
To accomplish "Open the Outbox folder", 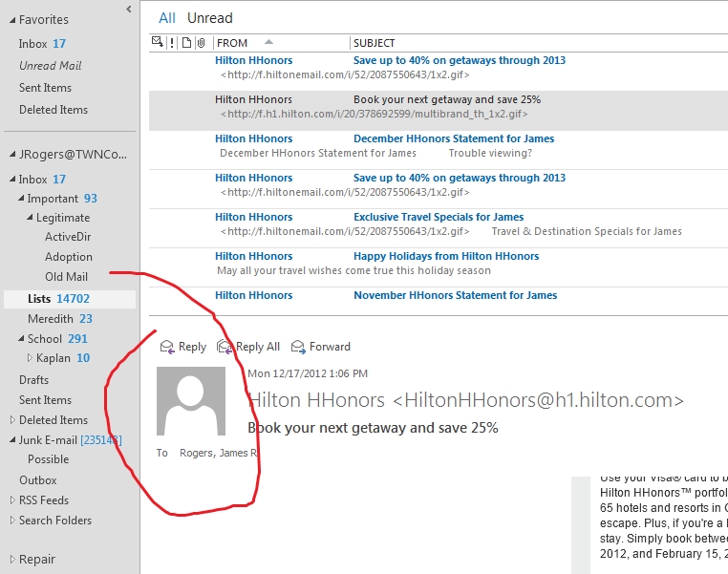I will tap(38, 480).
